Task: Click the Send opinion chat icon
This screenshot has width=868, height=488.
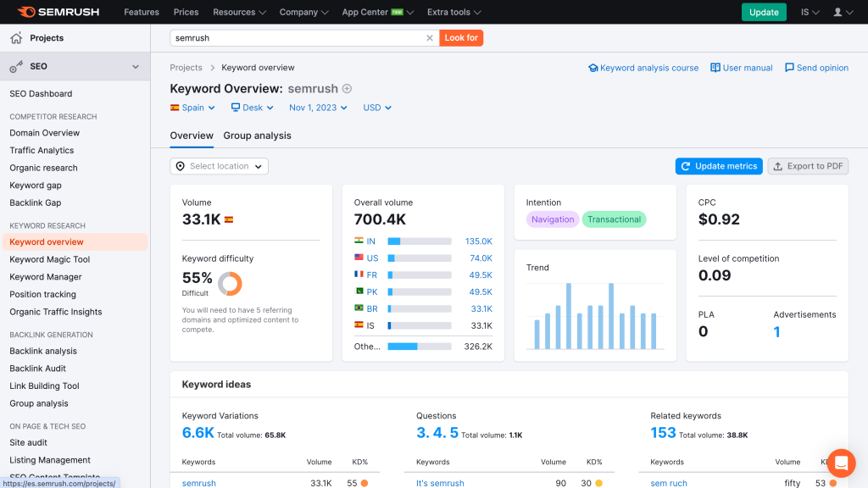Action: point(789,68)
